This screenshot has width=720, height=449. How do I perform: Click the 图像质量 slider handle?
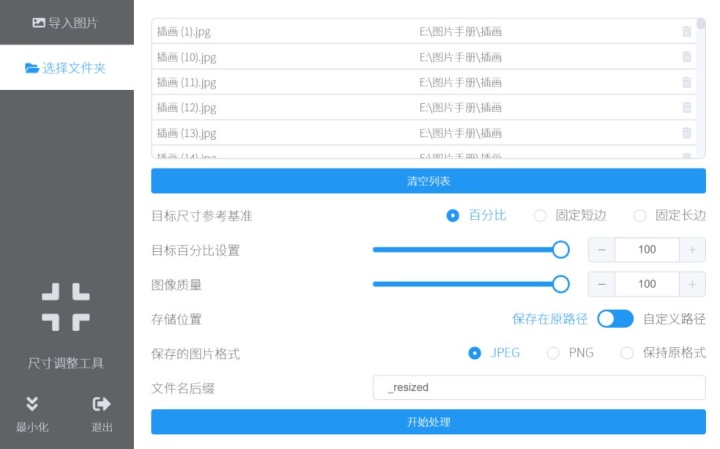coord(561,284)
